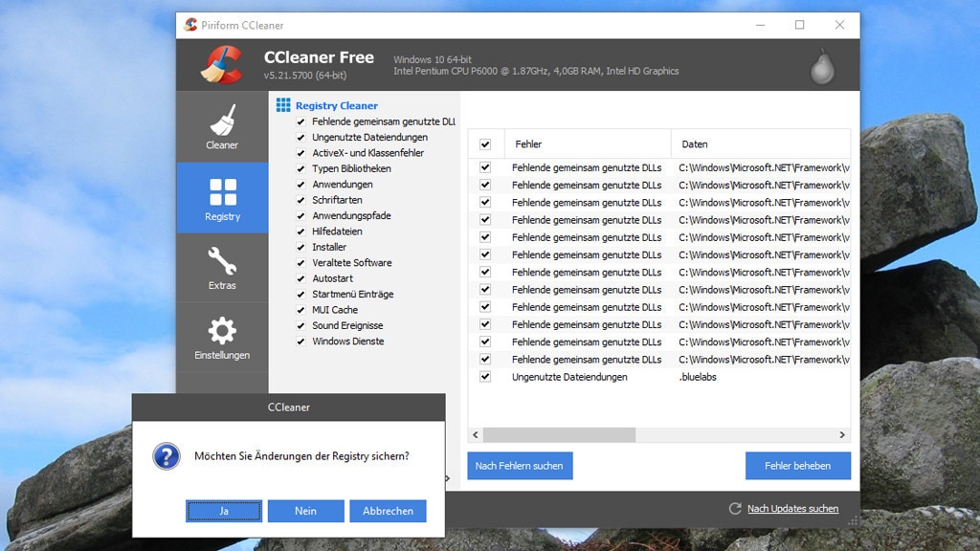
Task: Click the horizontal scrollbar right arrow
Action: tap(842, 435)
